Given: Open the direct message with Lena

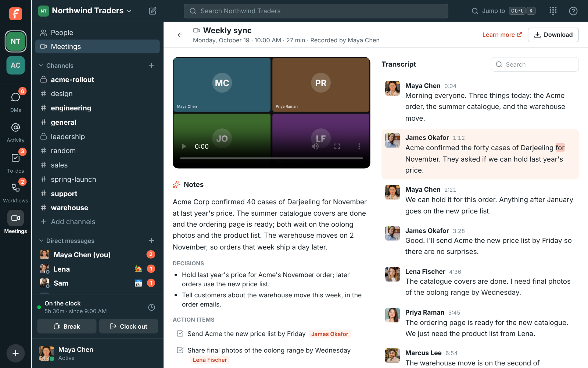Looking at the screenshot, I should (97, 269).
